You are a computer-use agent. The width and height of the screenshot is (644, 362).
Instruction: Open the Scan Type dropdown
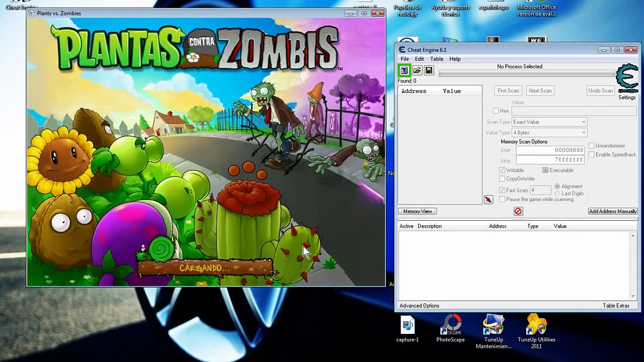pyautogui.click(x=549, y=122)
